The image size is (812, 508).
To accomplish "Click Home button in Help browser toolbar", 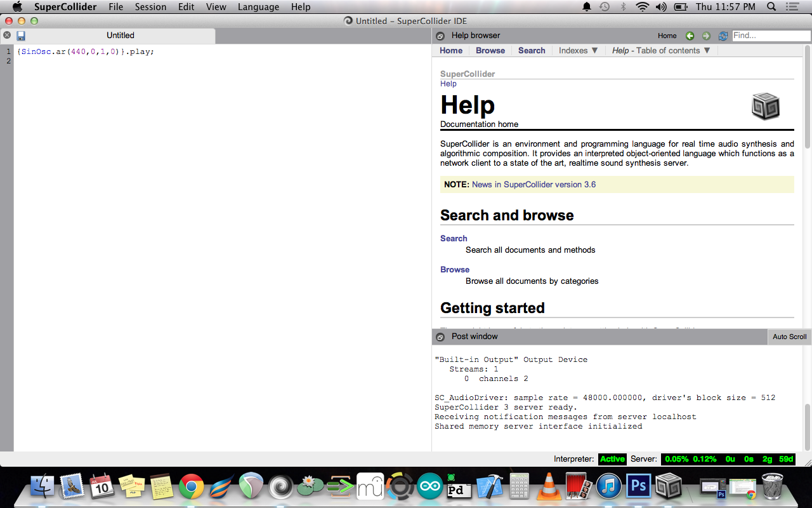I will coord(667,36).
